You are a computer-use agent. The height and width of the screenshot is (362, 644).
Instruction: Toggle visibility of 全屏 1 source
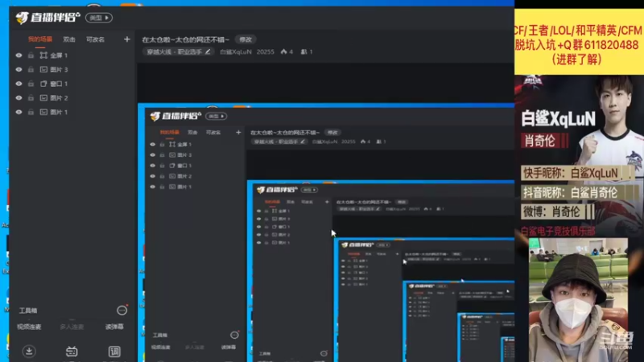19,56
